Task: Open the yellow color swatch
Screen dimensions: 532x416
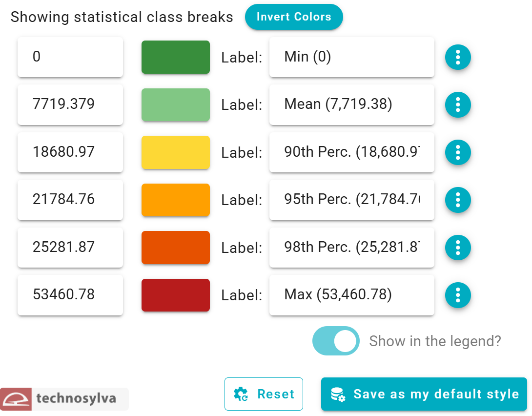Action: point(176,152)
